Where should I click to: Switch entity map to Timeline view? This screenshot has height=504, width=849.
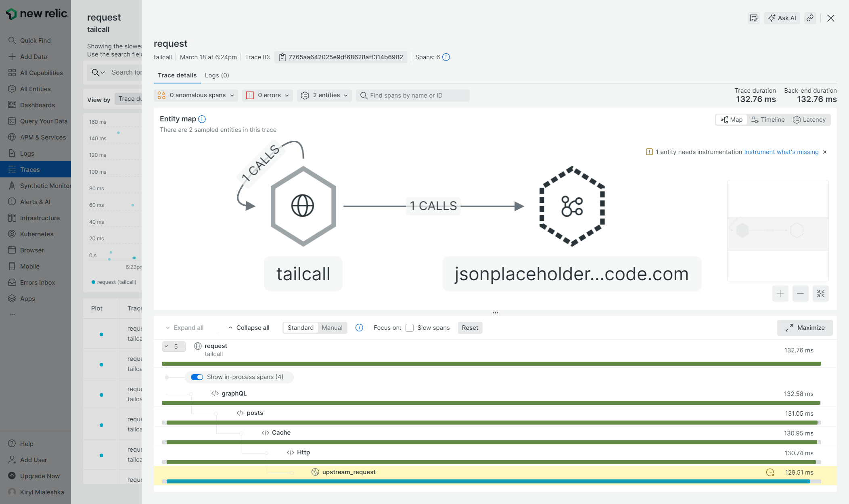pyautogui.click(x=768, y=120)
